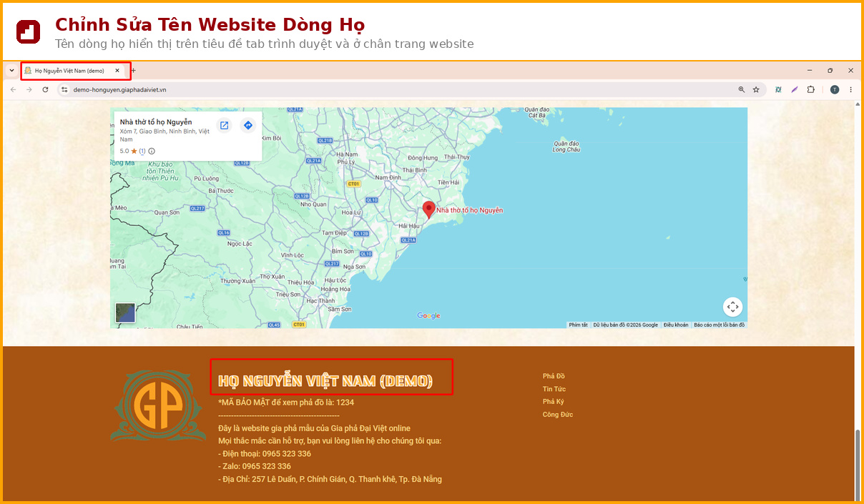Click the CT01 road badge near Nam Định
864x504 pixels.
click(353, 184)
